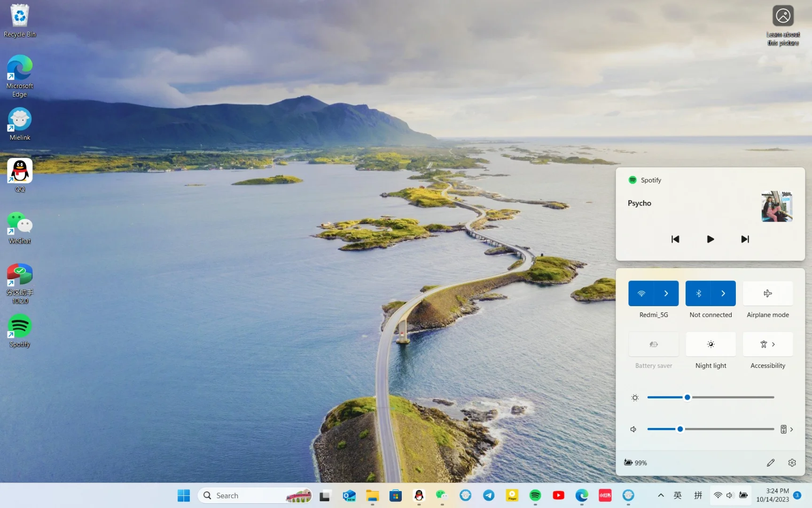Click the network, volume and battery tray group
Screen dimensions: 812x508
[x=731, y=495]
